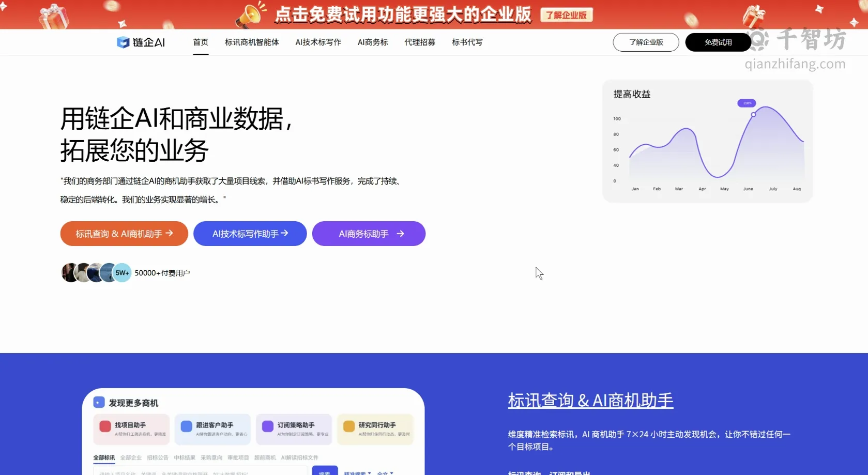Open the AI商务标 menu item

coord(373,42)
